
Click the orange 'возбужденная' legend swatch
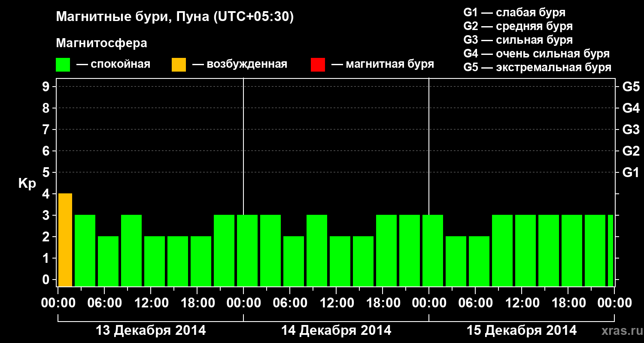(x=179, y=65)
